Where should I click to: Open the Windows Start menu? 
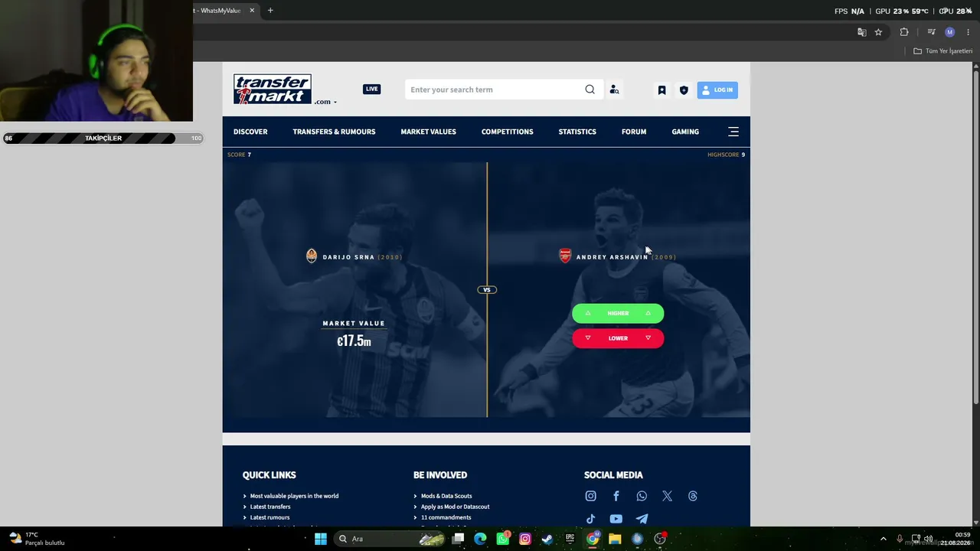coord(321,539)
